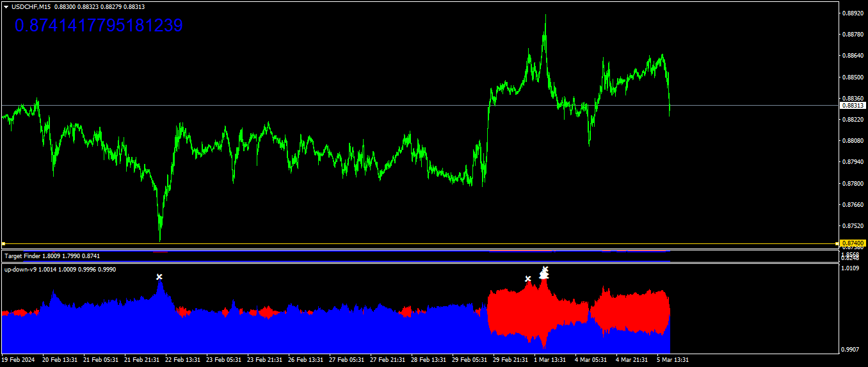Click the 1 Mar 13:31 time axis label
The height and width of the screenshot is (367, 868).
[550, 360]
